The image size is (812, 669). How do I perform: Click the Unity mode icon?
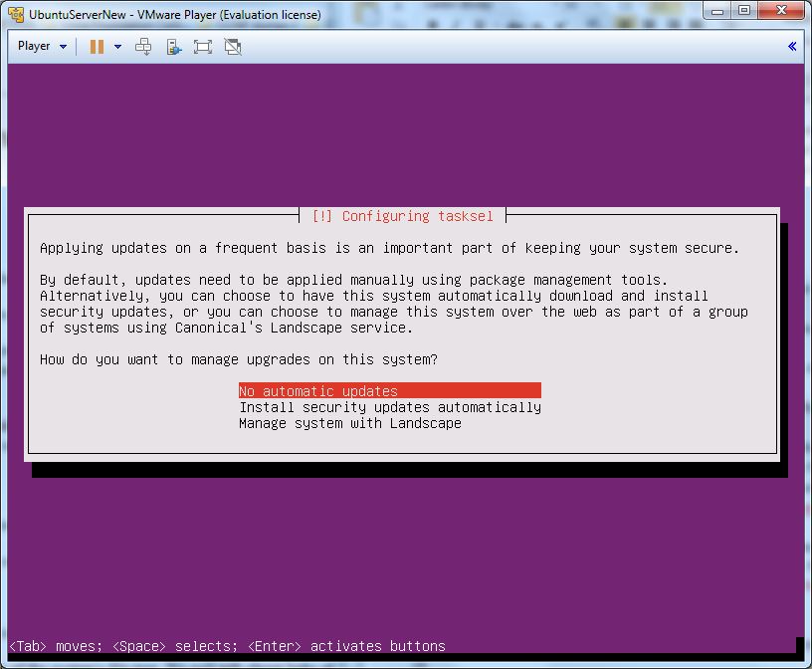point(233,47)
